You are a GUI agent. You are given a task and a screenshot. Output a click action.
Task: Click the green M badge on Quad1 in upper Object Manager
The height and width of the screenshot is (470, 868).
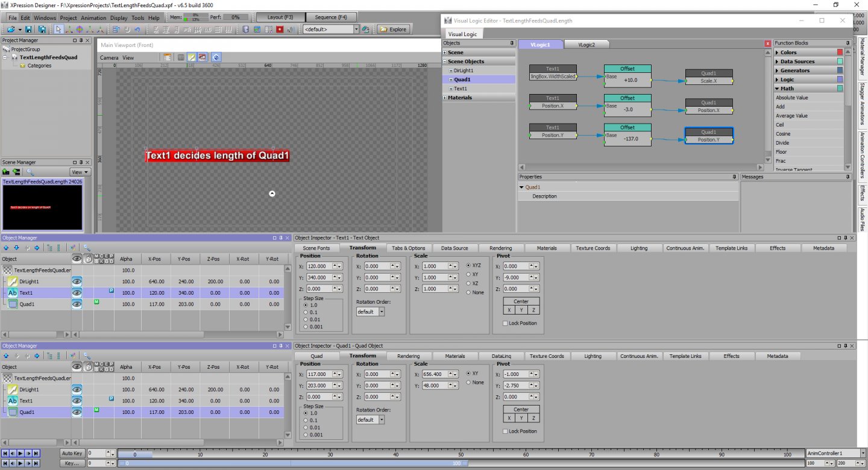96,301
